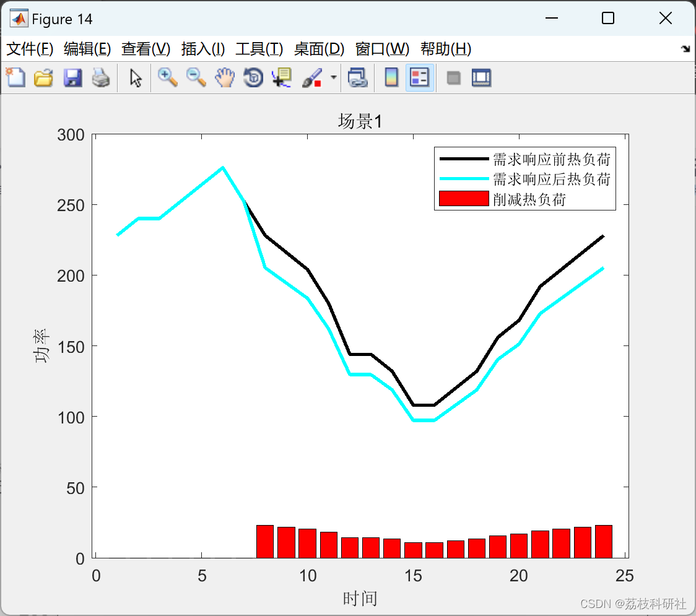Open the 文件(F) menu
This screenshot has height=616, width=696.
click(x=30, y=49)
